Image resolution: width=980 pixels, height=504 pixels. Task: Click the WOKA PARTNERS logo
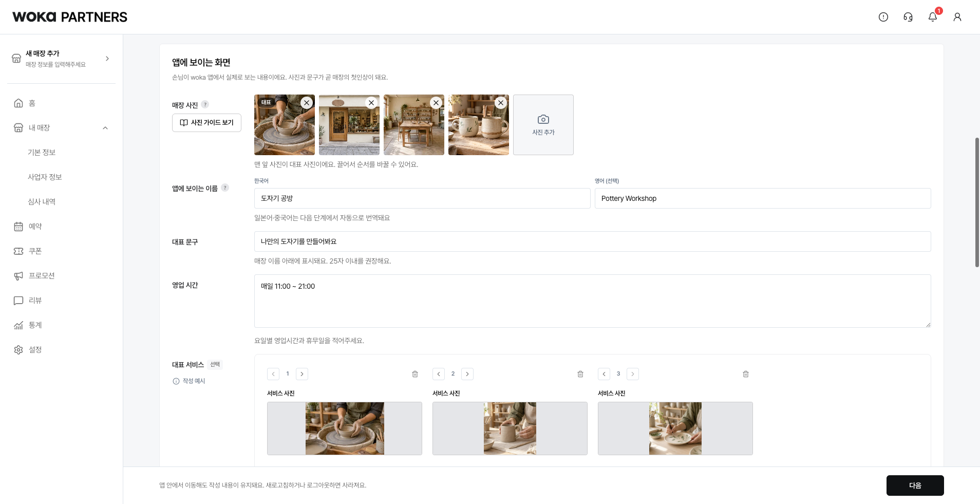70,17
